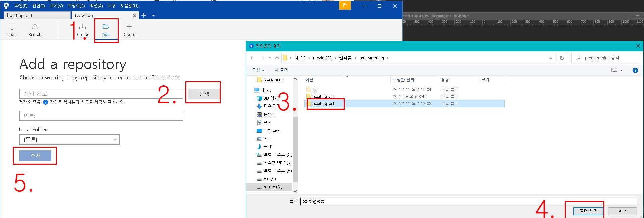
Task: Click 웹퍼블 in address breadcrumb
Action: [x=345, y=58]
